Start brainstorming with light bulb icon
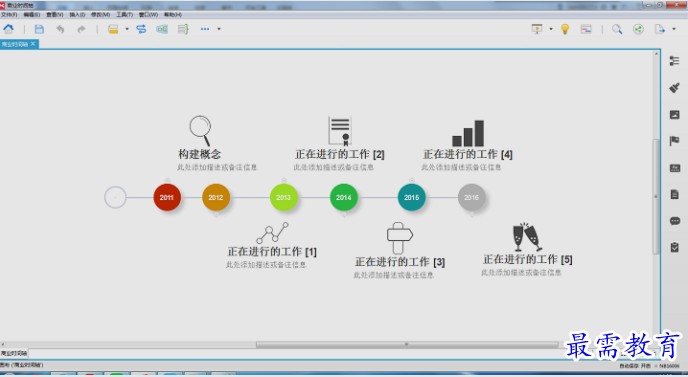The height and width of the screenshot is (377, 688). 565,29
